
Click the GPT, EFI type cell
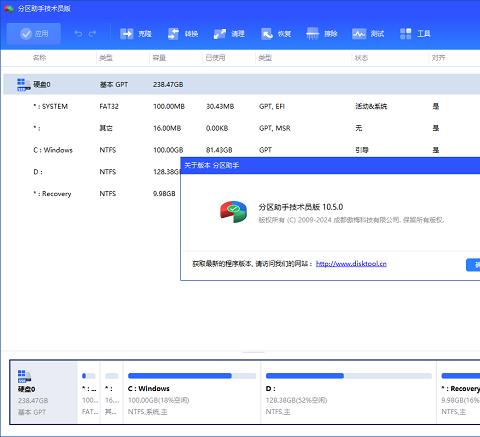(272, 106)
